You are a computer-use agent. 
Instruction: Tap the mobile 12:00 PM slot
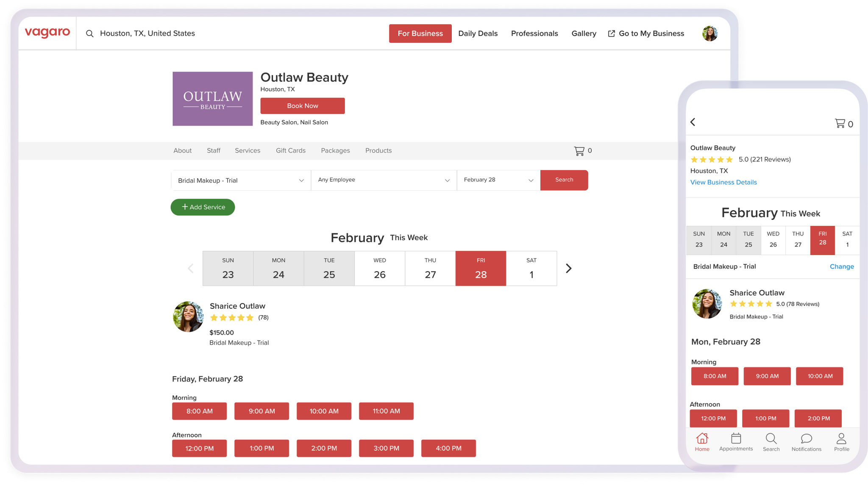(x=713, y=418)
